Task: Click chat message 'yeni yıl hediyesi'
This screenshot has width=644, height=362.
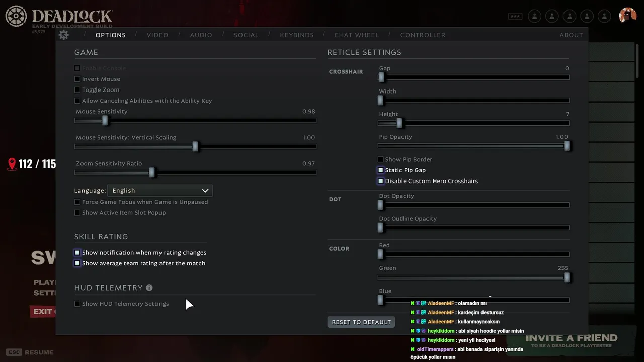Action: coord(477,340)
